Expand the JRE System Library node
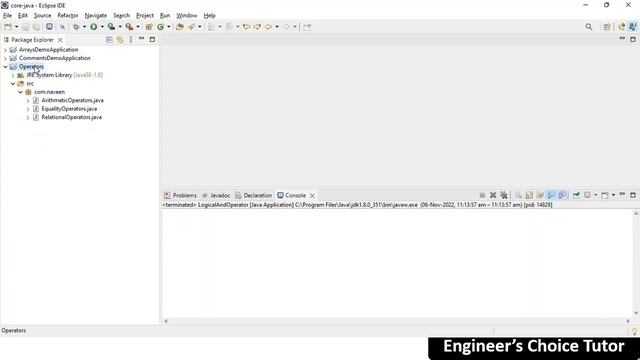The height and width of the screenshot is (360, 640). click(13, 75)
